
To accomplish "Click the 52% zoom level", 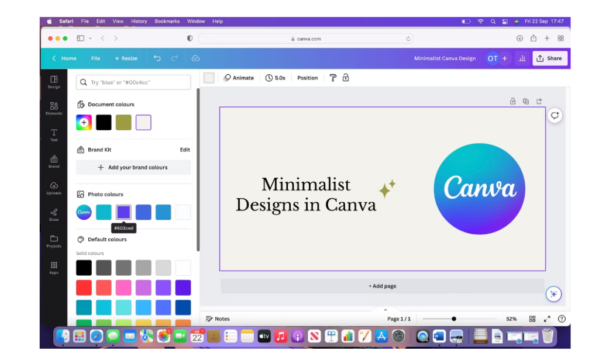I will [511, 318].
